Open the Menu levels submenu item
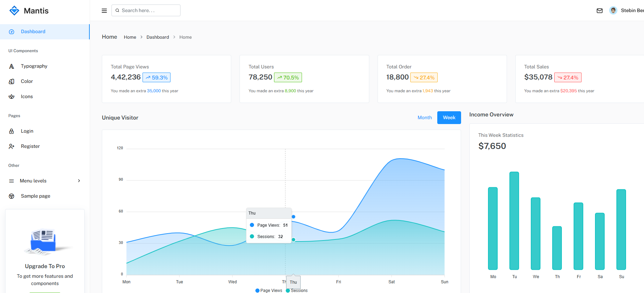This screenshot has height=293, width=644. (33, 181)
